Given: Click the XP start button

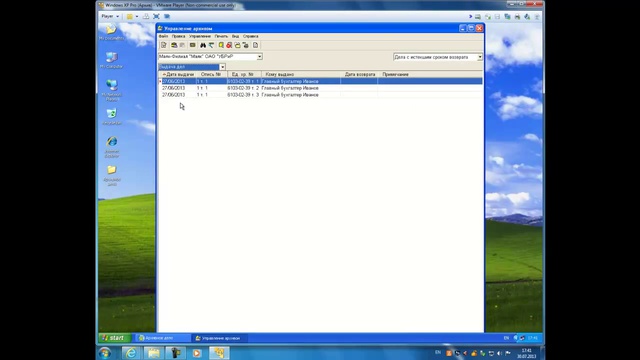Looking at the screenshot, I should (x=114, y=338).
